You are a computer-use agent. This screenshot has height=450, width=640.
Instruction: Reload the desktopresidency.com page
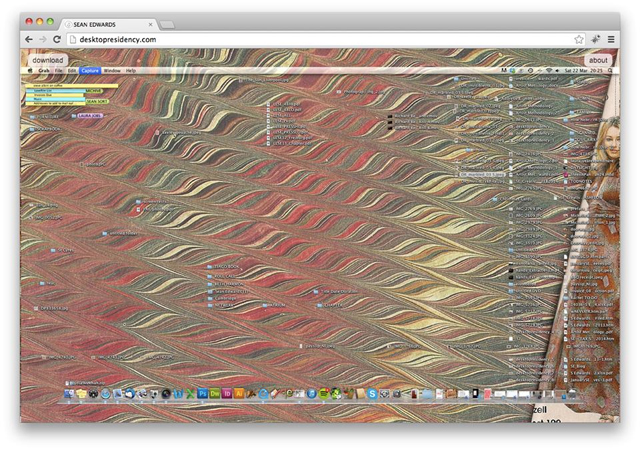tap(57, 39)
